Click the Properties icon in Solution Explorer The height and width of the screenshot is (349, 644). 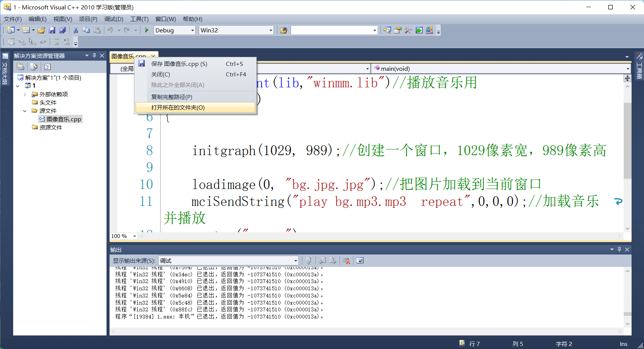(21, 67)
